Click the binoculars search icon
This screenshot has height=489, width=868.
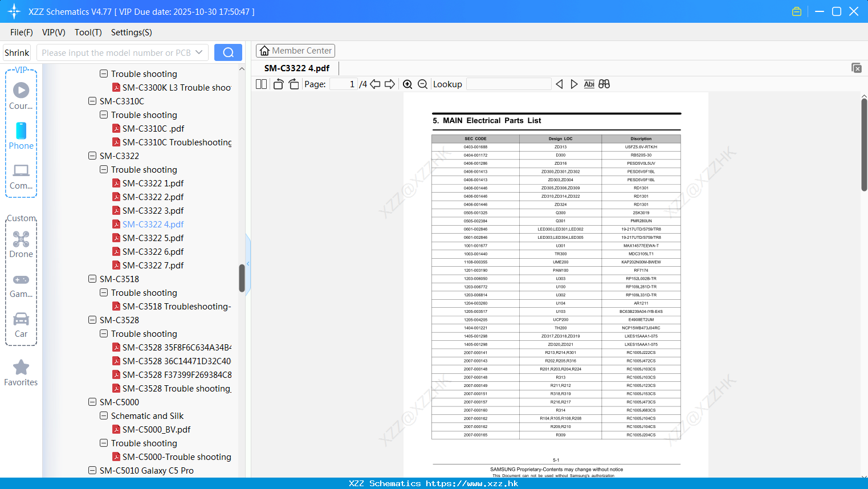604,84
